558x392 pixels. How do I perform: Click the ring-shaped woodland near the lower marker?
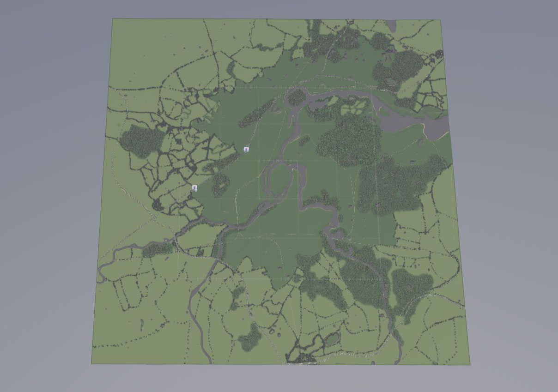tap(220, 187)
